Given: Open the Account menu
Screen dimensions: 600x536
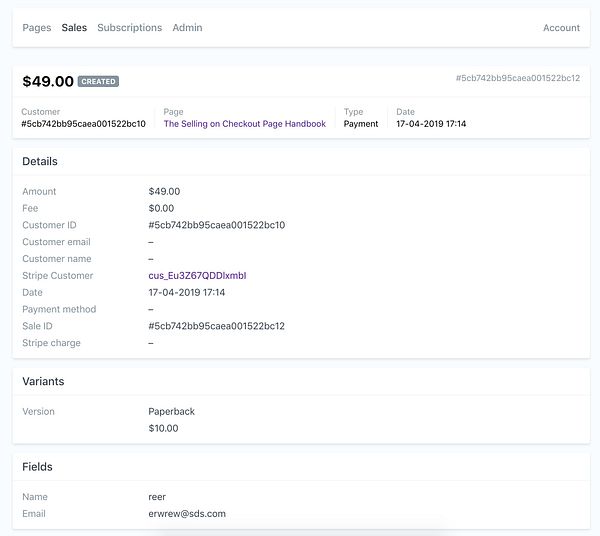Looking at the screenshot, I should (x=561, y=28).
